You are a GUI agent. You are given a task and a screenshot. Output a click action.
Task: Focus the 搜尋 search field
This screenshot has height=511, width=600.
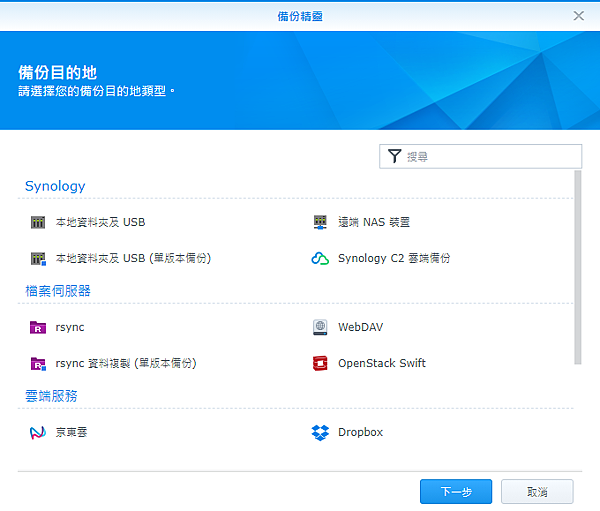coord(480,156)
